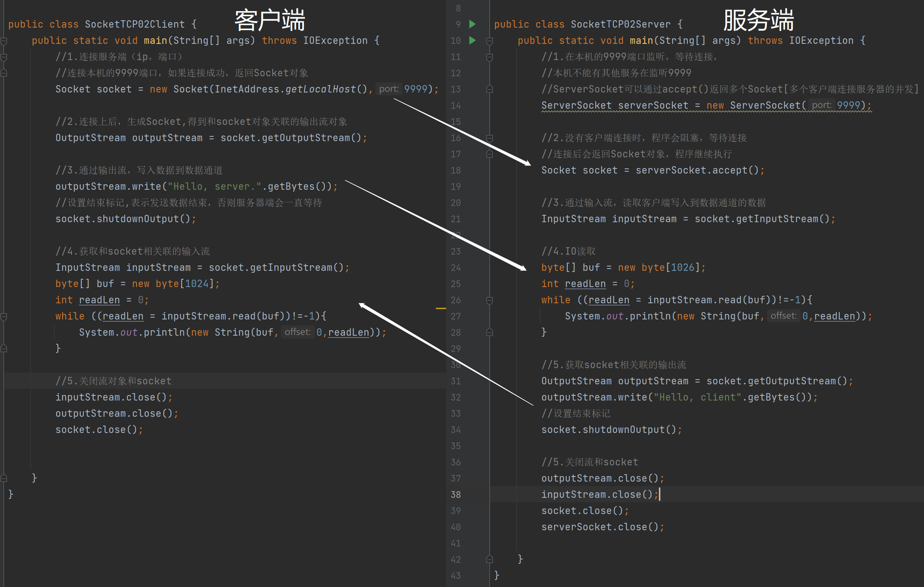This screenshot has width=924, height=587.
Task: Click 'ServerSocket serverSocket' declaration at line 14
Action: (615, 105)
